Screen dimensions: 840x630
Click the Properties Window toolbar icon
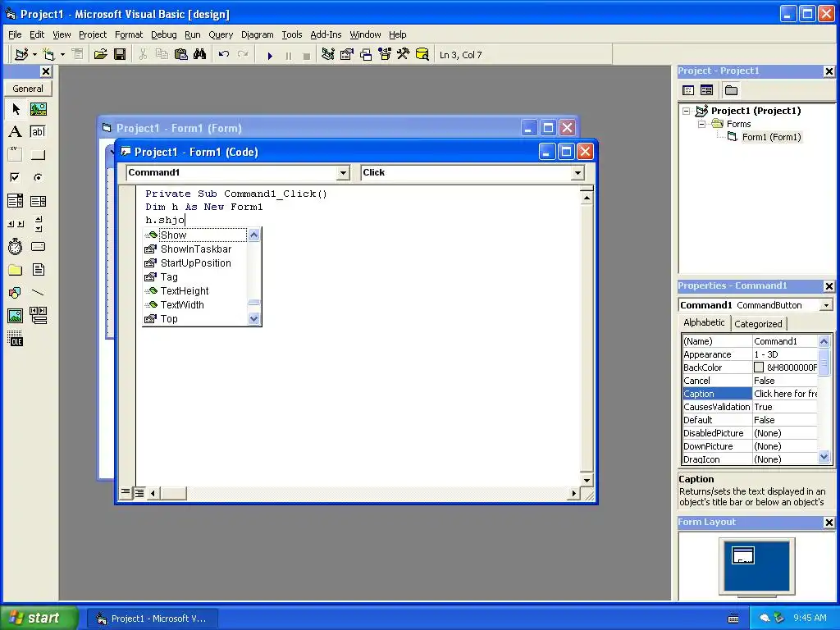pyautogui.click(x=347, y=54)
